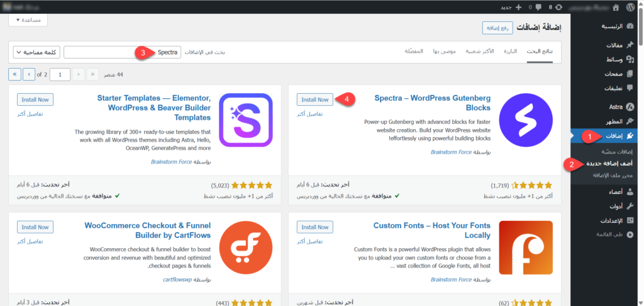Open Spectra – WordPress Gutenberg Blocks title link

pyautogui.click(x=433, y=103)
